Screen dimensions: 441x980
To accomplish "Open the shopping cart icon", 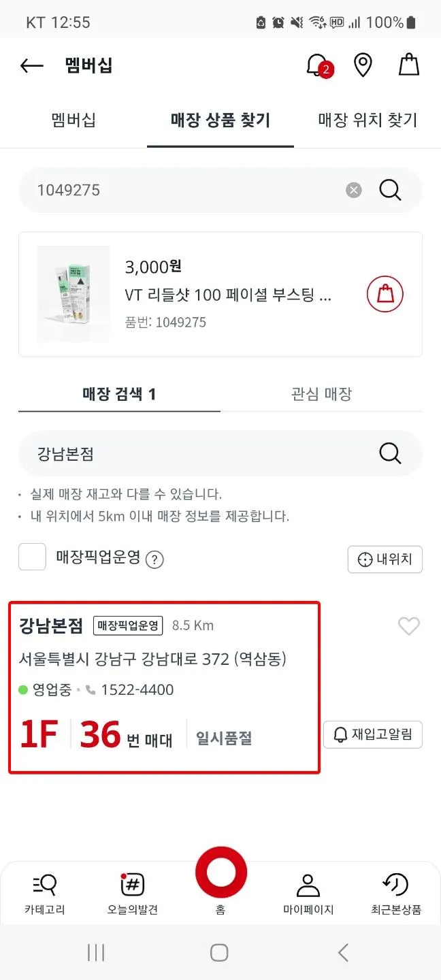I will (409, 64).
